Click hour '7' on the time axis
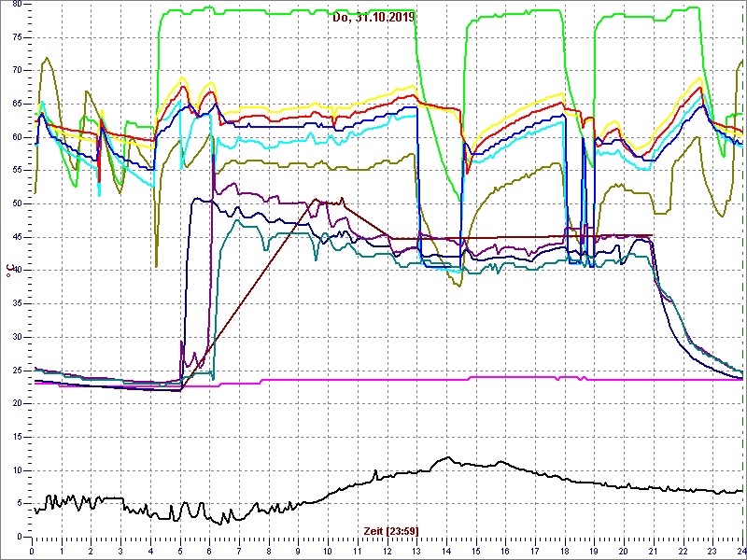Image resolution: width=747 pixels, height=560 pixels. click(x=239, y=551)
